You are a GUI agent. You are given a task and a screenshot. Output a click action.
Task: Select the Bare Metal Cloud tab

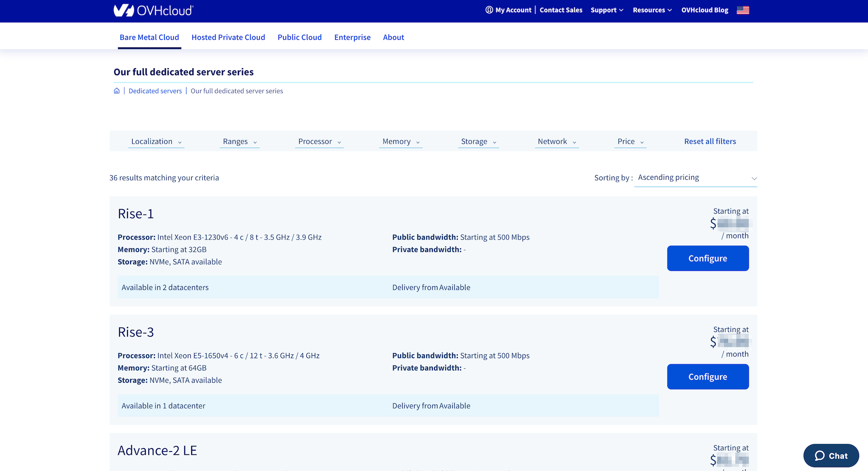point(149,37)
